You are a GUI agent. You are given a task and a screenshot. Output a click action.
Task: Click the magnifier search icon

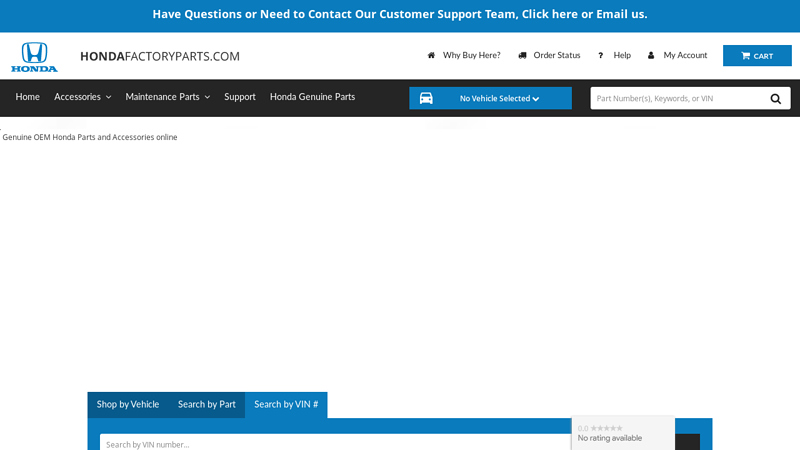776,98
